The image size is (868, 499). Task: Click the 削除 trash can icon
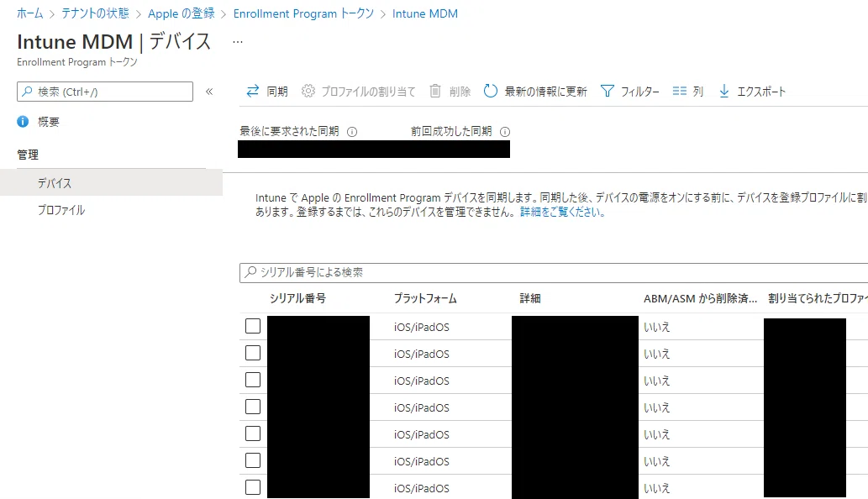coord(435,91)
